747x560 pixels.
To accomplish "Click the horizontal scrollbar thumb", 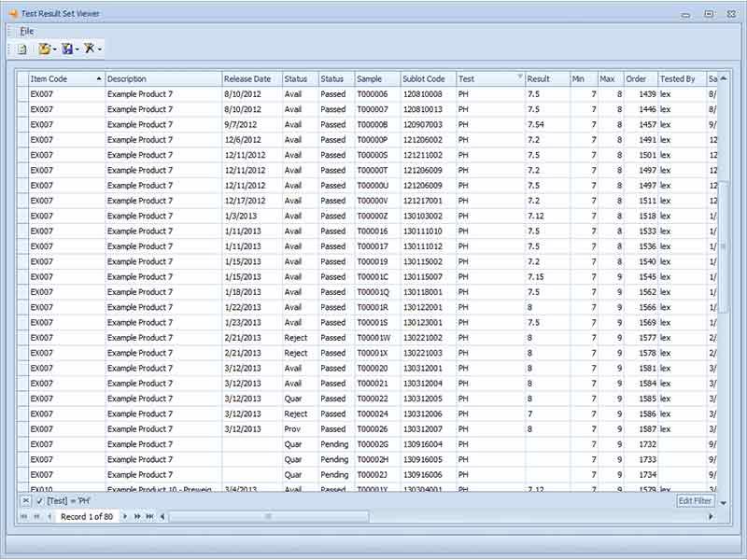I will point(268,517).
